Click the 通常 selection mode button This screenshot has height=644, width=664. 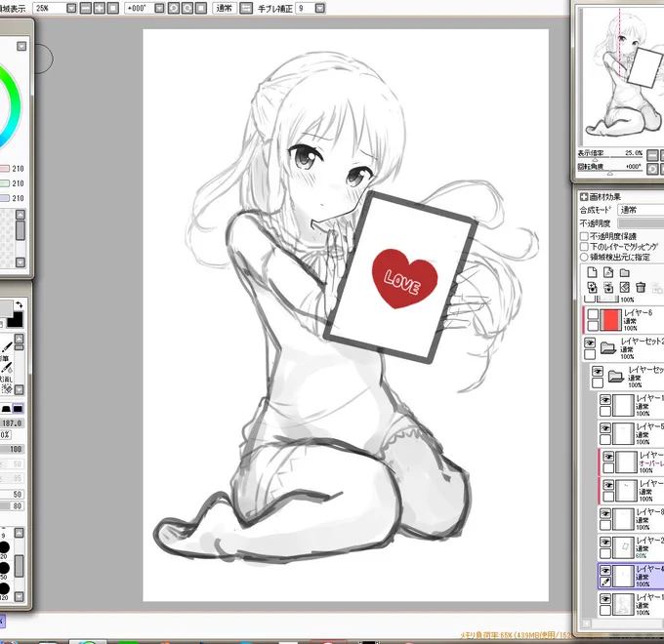pyautogui.click(x=224, y=8)
